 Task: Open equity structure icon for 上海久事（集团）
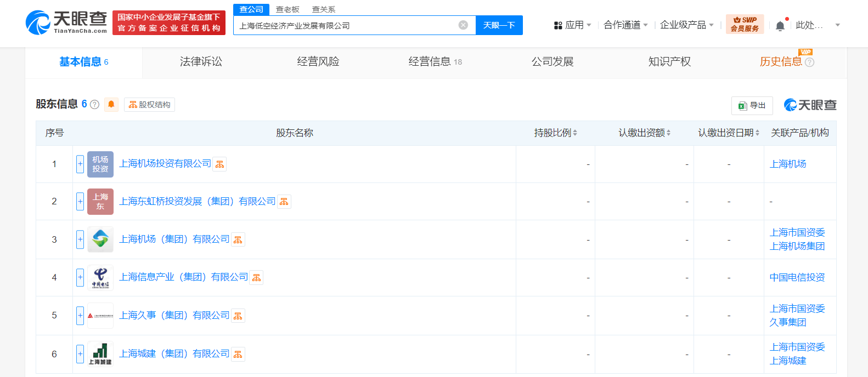click(x=238, y=316)
